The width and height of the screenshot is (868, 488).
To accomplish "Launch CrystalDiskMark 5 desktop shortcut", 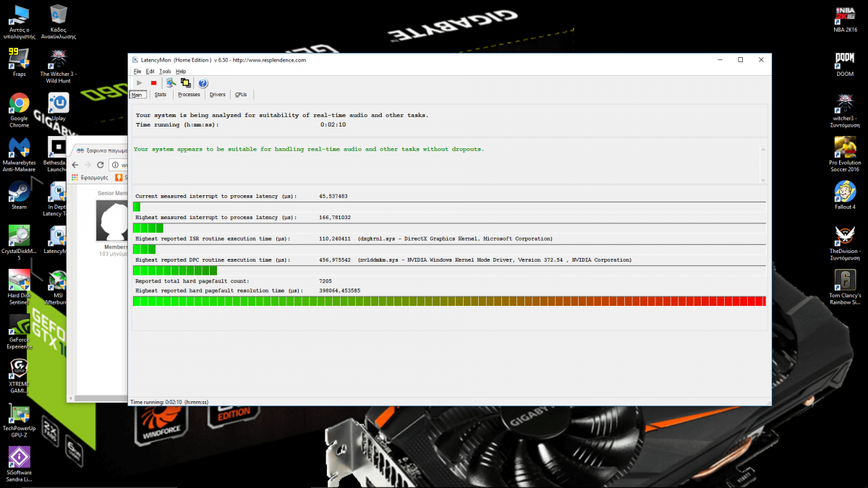I will point(20,243).
